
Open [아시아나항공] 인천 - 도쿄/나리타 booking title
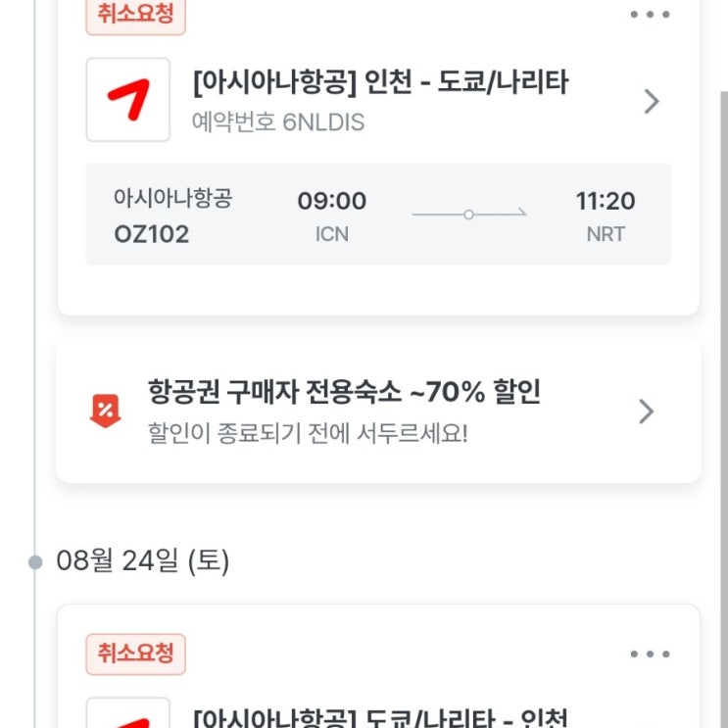[381, 83]
